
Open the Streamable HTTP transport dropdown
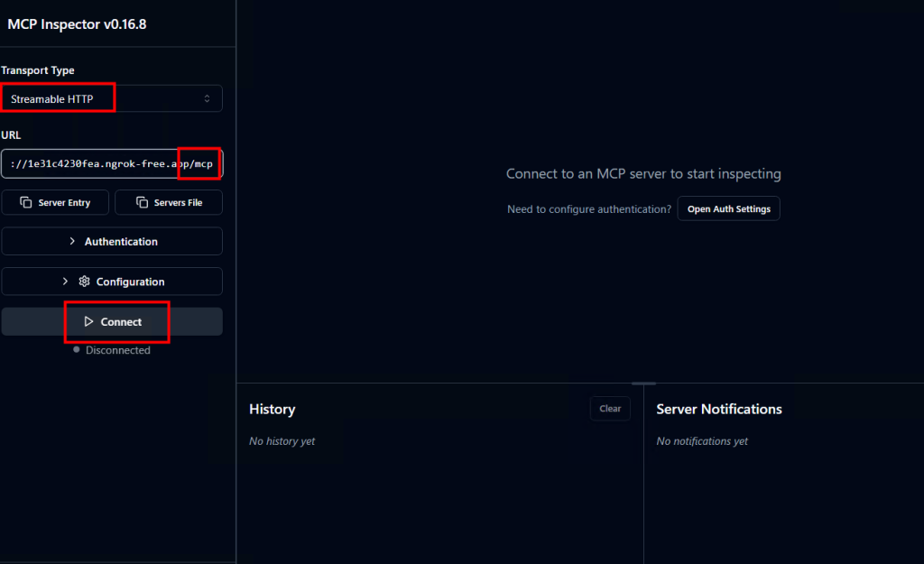111,98
